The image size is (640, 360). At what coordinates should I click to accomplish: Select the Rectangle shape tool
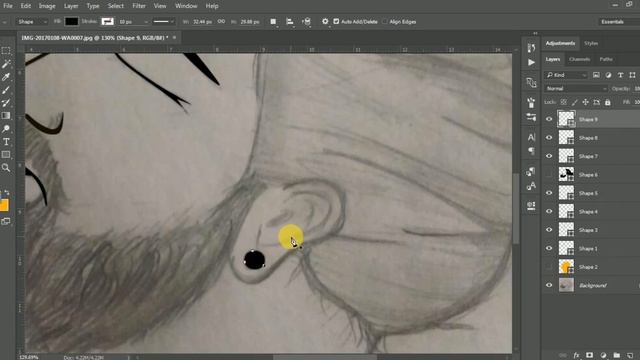click(6, 155)
